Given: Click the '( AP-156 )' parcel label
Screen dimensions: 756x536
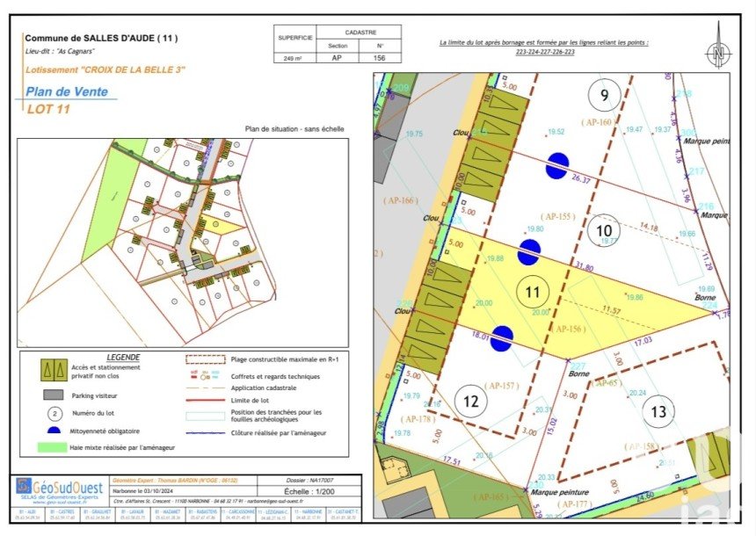Looking at the screenshot, I should (x=569, y=330).
